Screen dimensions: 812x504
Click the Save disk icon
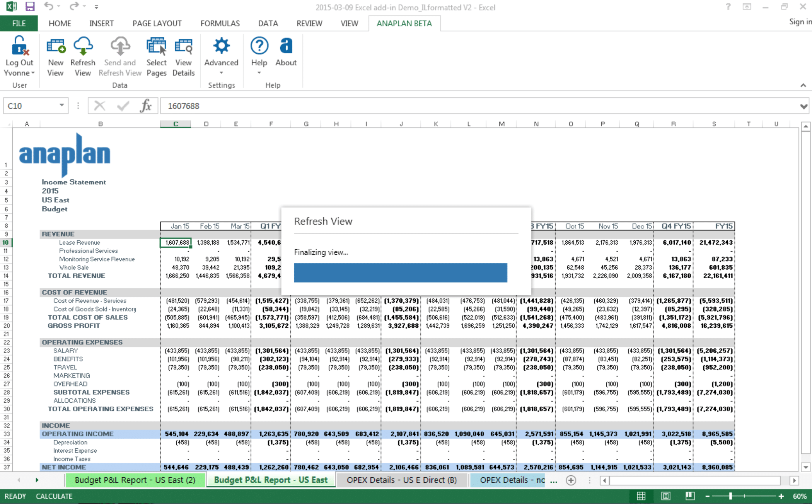coord(30,7)
